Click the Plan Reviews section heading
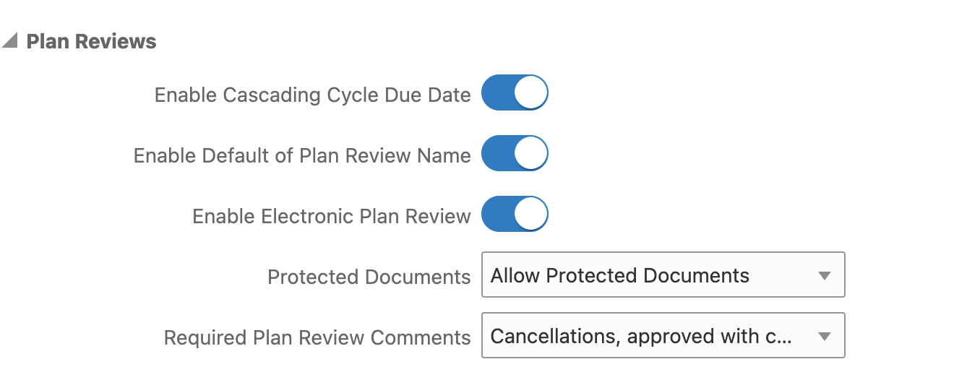Image resolution: width=980 pixels, height=380 pixels. click(91, 42)
